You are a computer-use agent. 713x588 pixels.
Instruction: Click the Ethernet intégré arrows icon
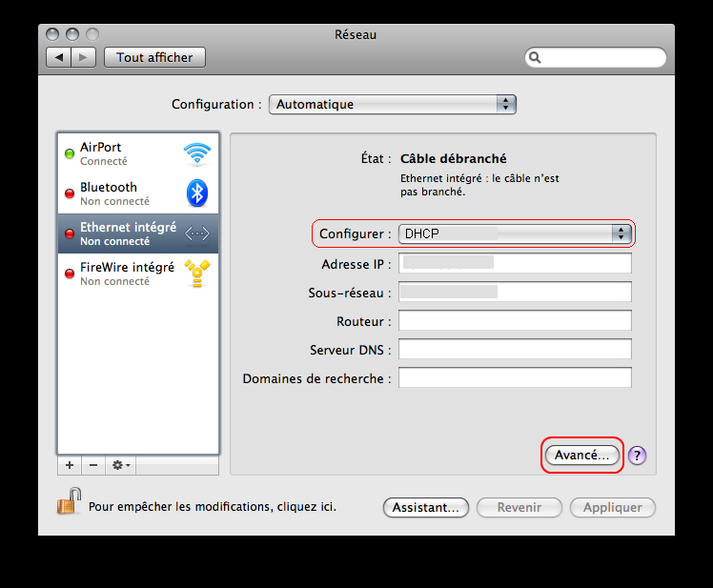(x=197, y=233)
